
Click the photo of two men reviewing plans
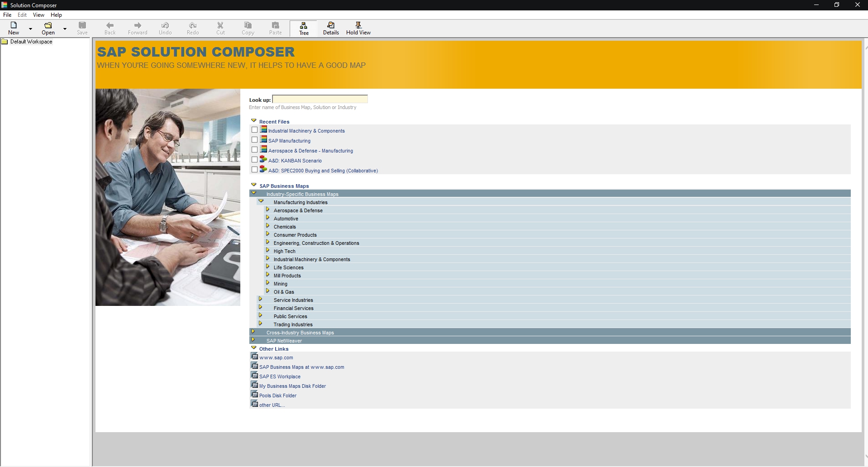coord(168,197)
